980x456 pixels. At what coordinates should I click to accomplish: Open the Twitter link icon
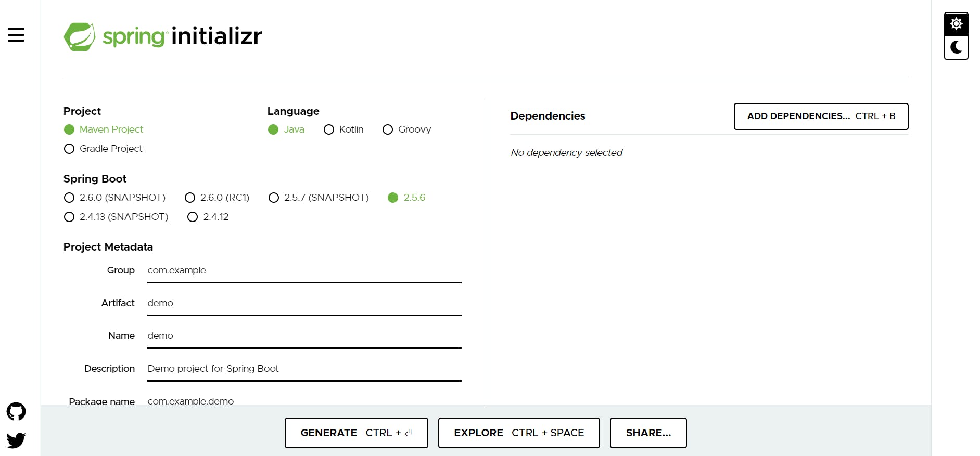[16, 440]
